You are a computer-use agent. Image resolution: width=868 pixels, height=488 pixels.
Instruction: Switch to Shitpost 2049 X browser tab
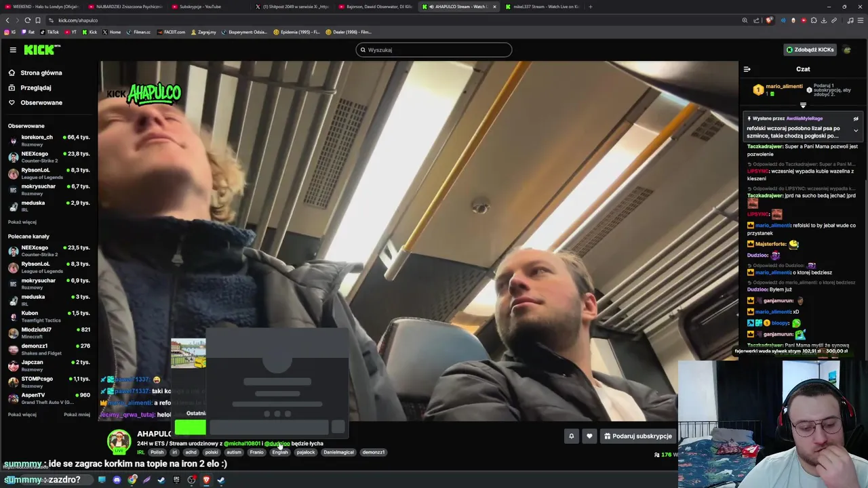click(292, 6)
